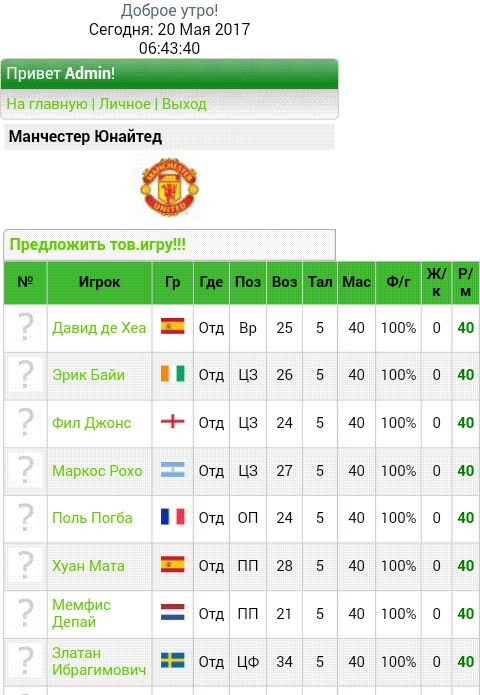Screen dimensions: 480x695
Task: Log out via the Выход link
Action: tap(184, 104)
